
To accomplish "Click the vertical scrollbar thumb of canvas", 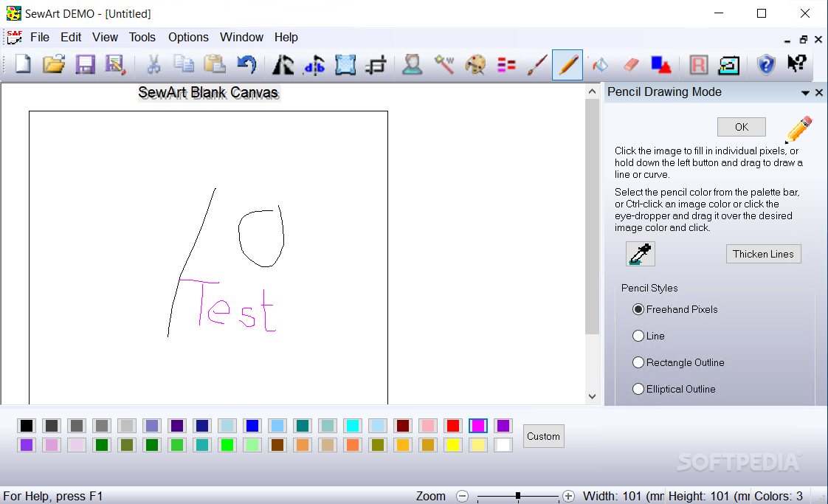I will (592, 217).
